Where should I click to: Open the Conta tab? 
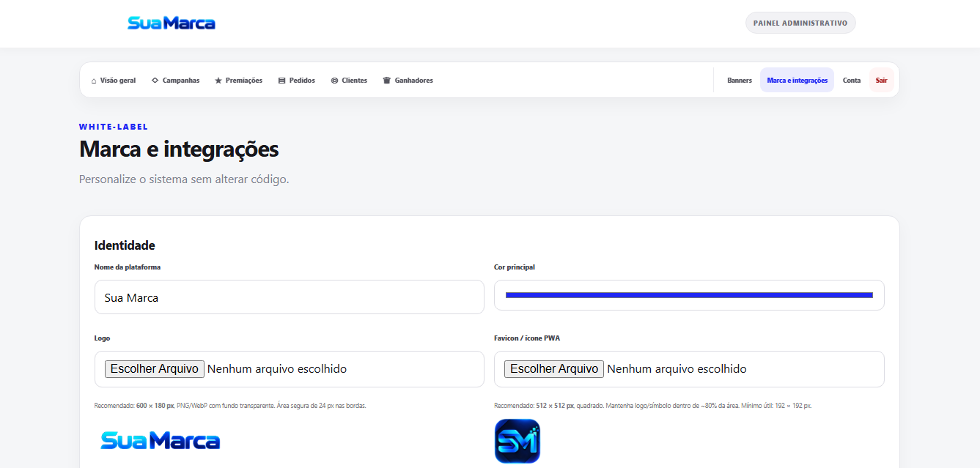[x=852, y=81]
